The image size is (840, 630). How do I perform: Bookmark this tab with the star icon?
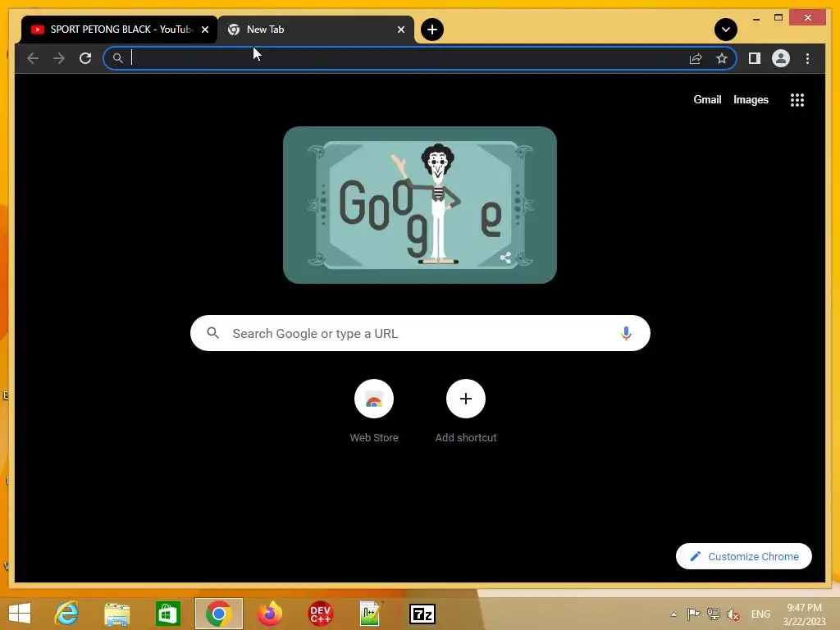pyautogui.click(x=722, y=58)
